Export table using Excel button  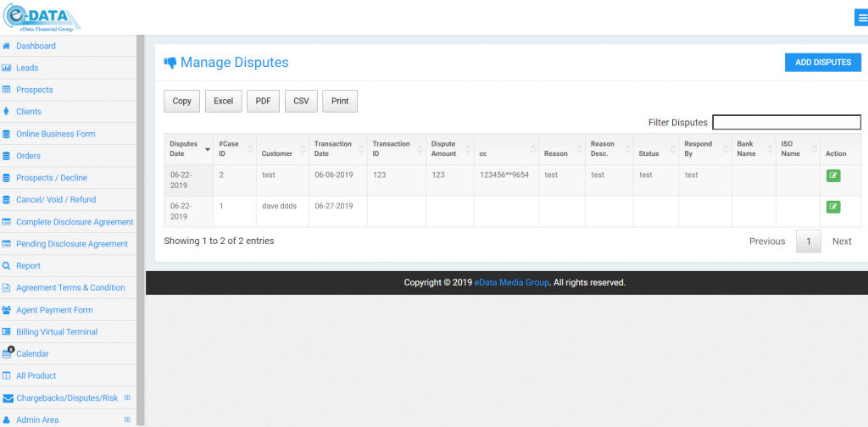point(223,101)
